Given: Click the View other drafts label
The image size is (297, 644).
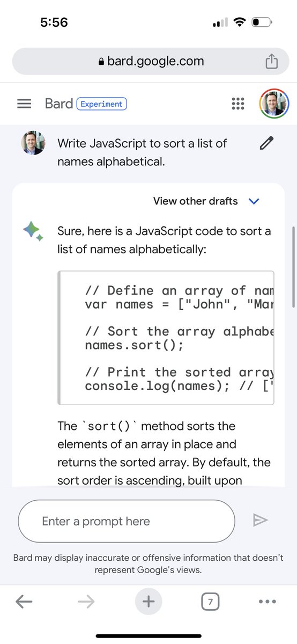Looking at the screenshot, I should coord(195,201).
